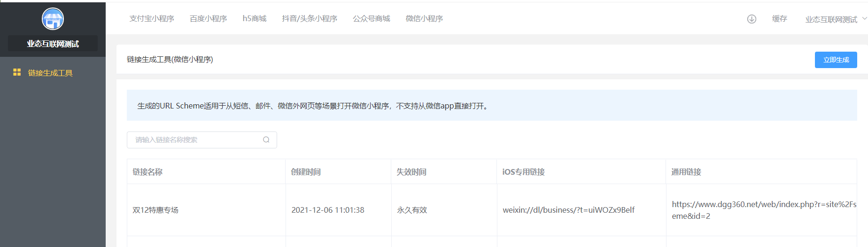Click the URL Scheme info notice text
This screenshot has height=247, width=868.
(x=314, y=106)
